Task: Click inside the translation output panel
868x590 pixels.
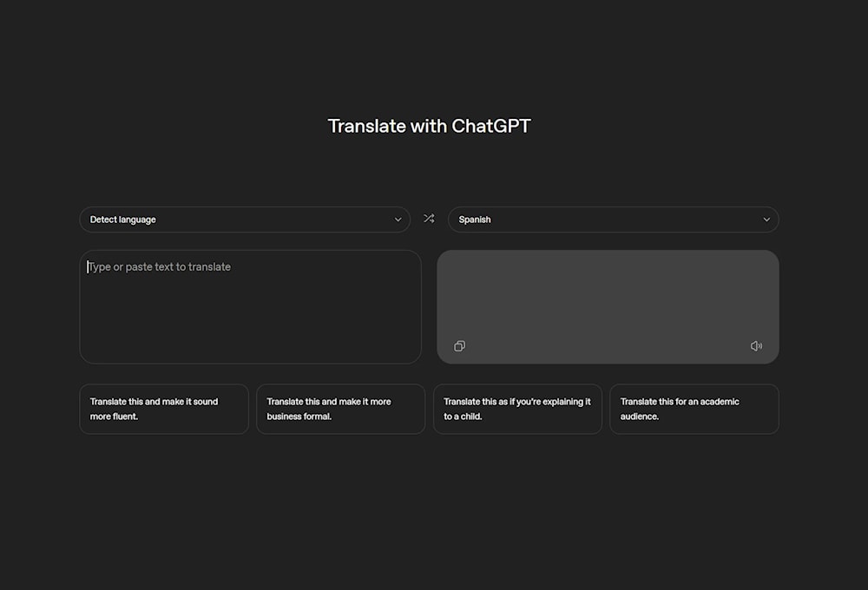Action: [608, 306]
